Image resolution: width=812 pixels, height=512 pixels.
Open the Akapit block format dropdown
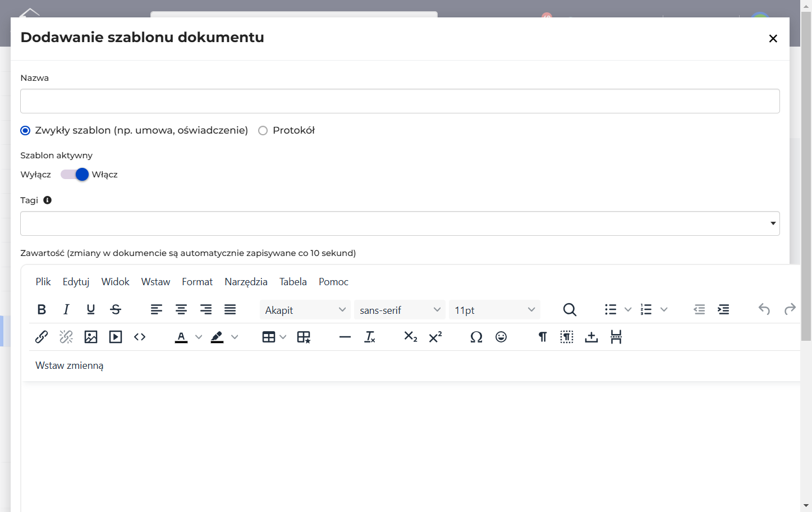click(x=305, y=310)
